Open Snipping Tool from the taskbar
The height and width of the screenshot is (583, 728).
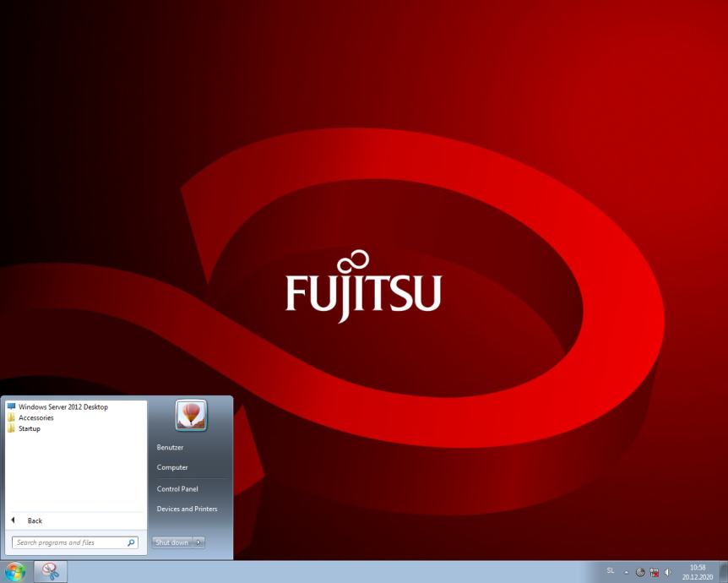coord(51,571)
